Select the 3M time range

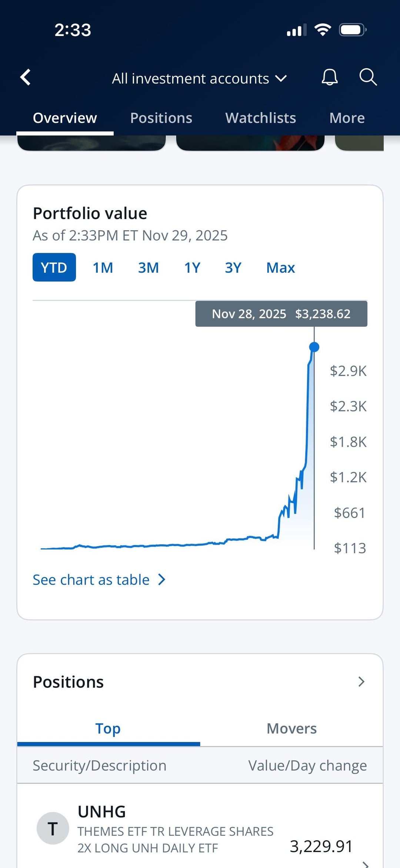148,267
